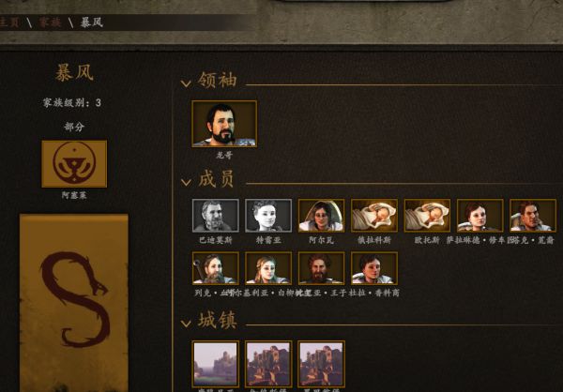Open member 阿尔瓦's portrait

click(x=321, y=216)
